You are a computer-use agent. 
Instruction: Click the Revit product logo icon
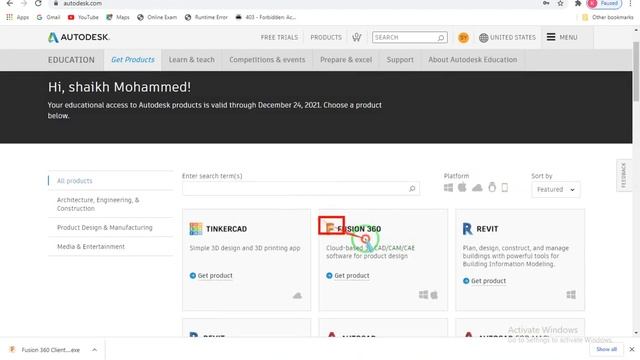tap(467, 229)
